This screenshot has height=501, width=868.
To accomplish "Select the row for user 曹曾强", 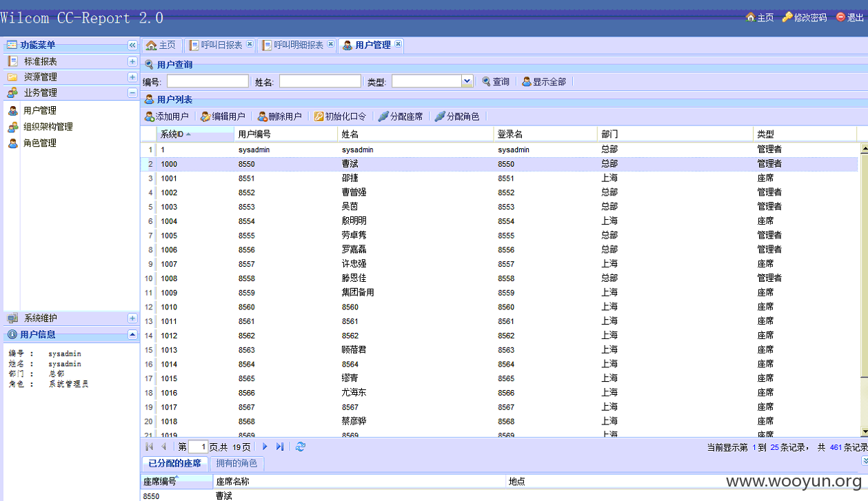I will point(500,192).
